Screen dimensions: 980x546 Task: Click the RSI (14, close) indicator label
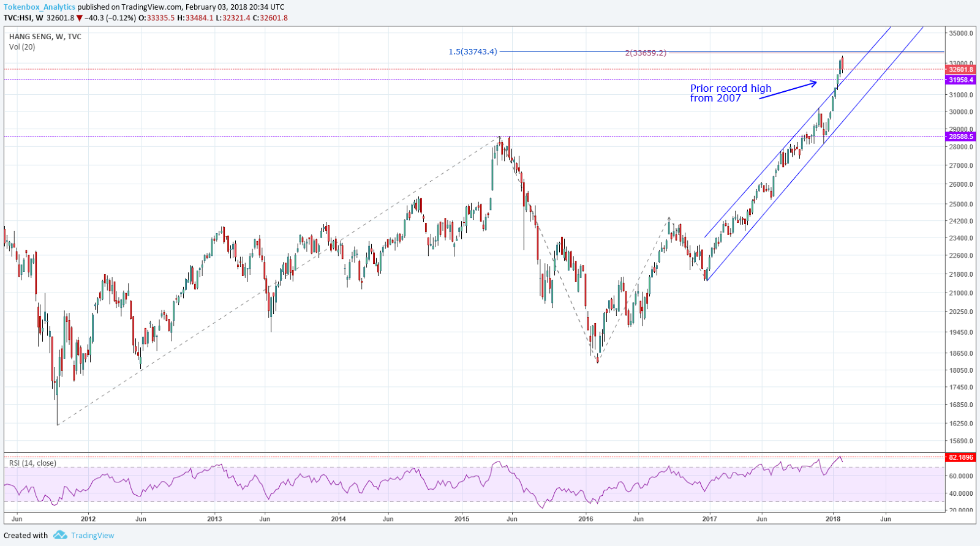point(32,463)
